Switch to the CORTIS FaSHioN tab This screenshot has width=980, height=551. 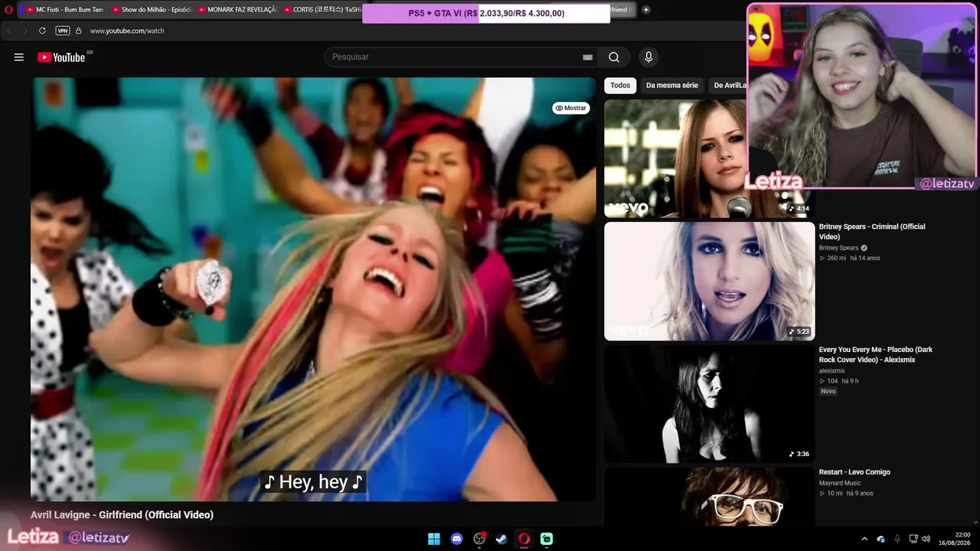(322, 10)
